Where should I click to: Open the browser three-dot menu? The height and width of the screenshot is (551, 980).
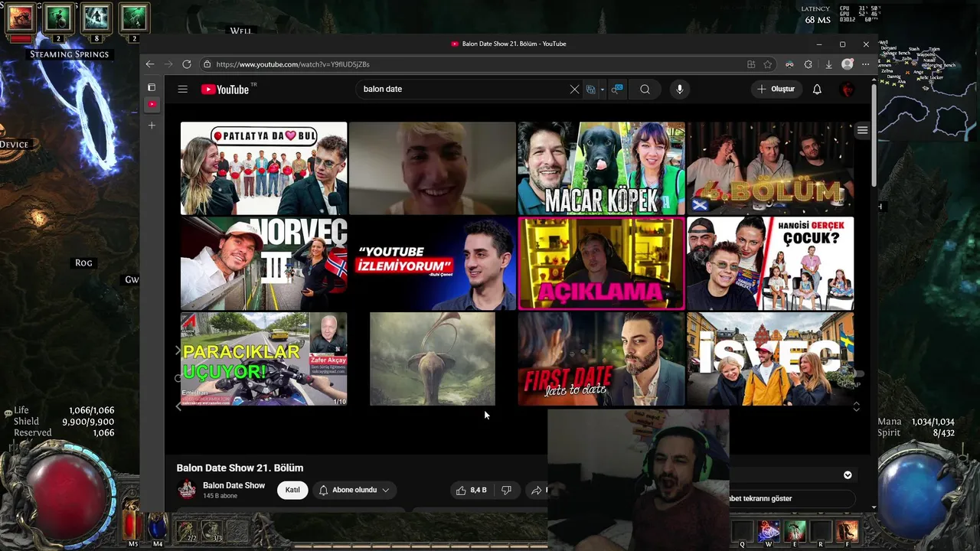coord(865,64)
